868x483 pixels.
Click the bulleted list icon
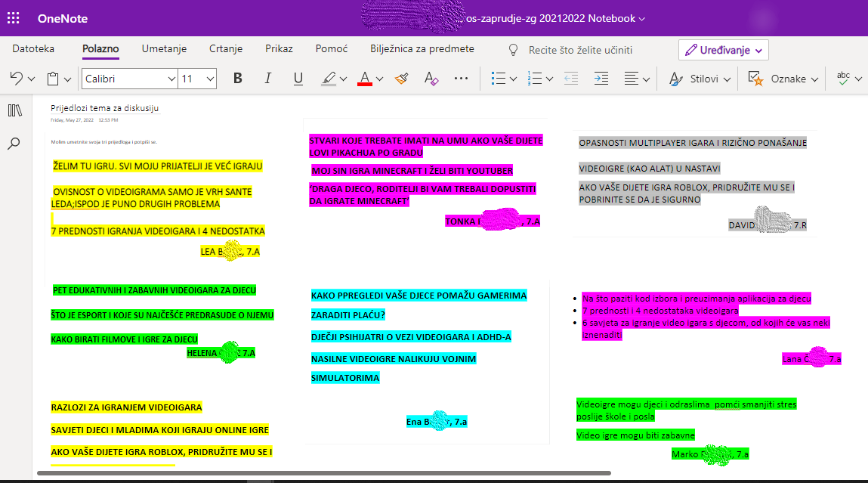pos(499,79)
